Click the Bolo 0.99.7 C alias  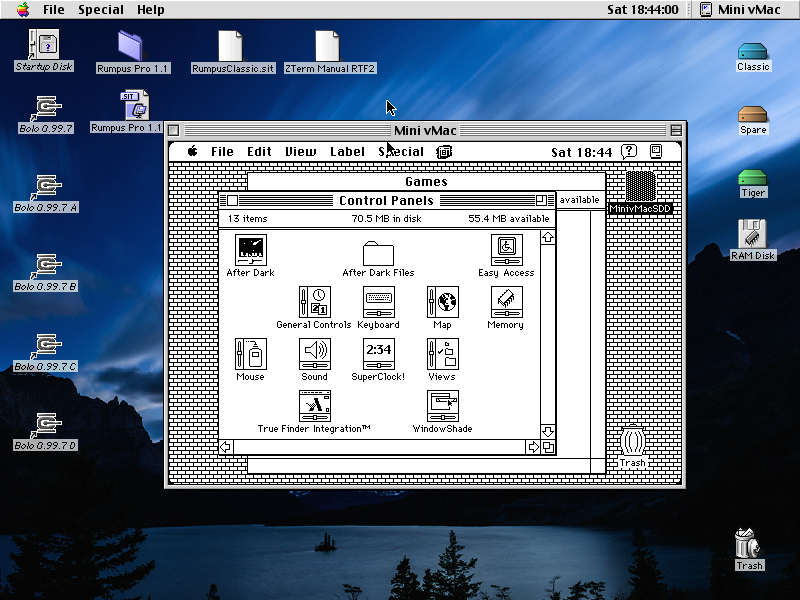[46, 346]
